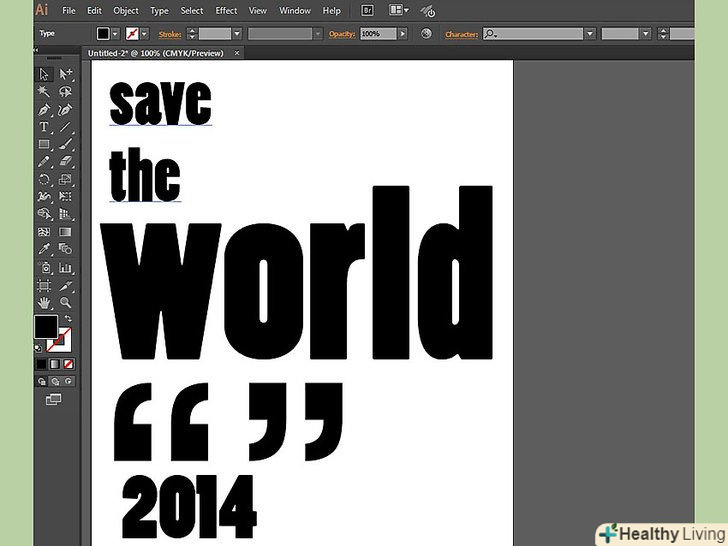
Task: Select the Direct Selection tool
Action: [66, 74]
